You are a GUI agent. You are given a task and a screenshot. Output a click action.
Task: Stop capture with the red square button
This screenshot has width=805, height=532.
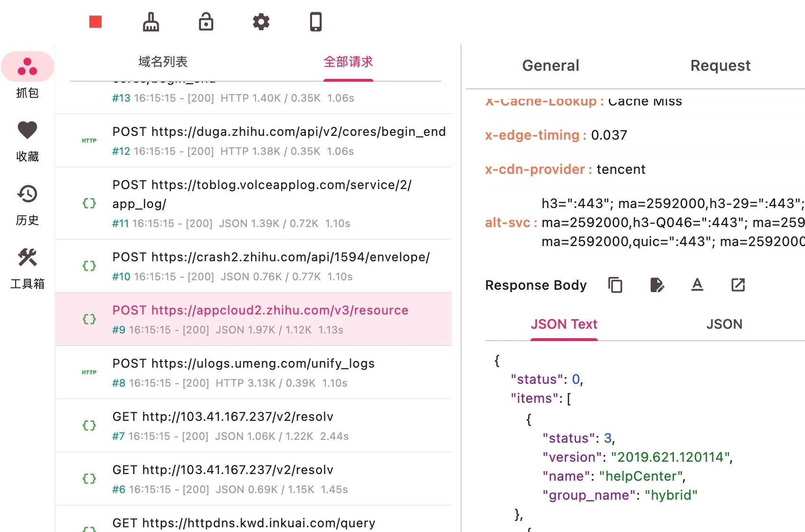point(95,22)
